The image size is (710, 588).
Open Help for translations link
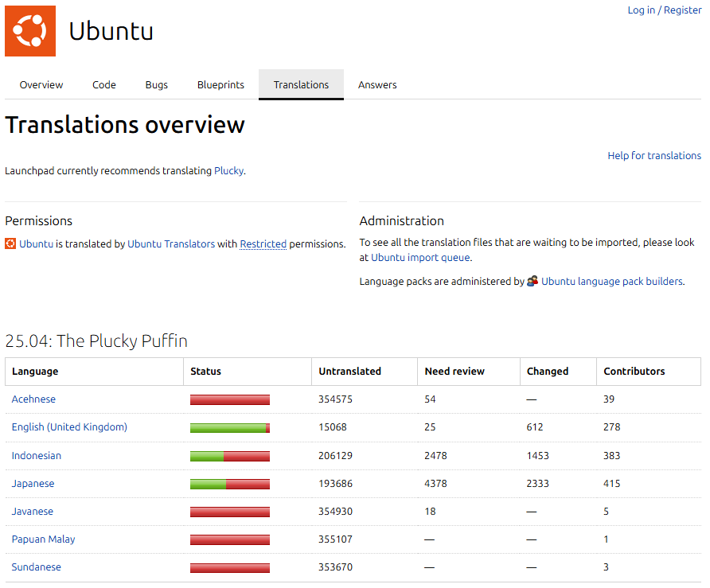click(654, 156)
